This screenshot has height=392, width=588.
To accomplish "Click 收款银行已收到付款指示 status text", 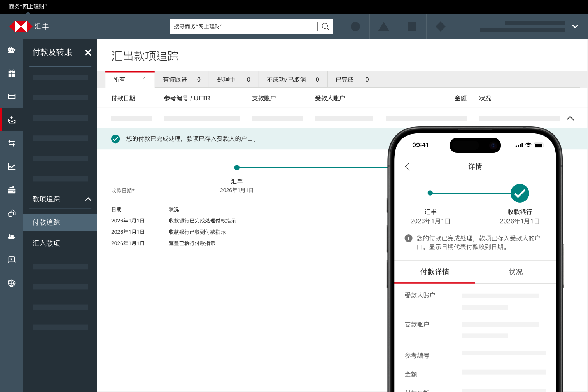I will [197, 232].
